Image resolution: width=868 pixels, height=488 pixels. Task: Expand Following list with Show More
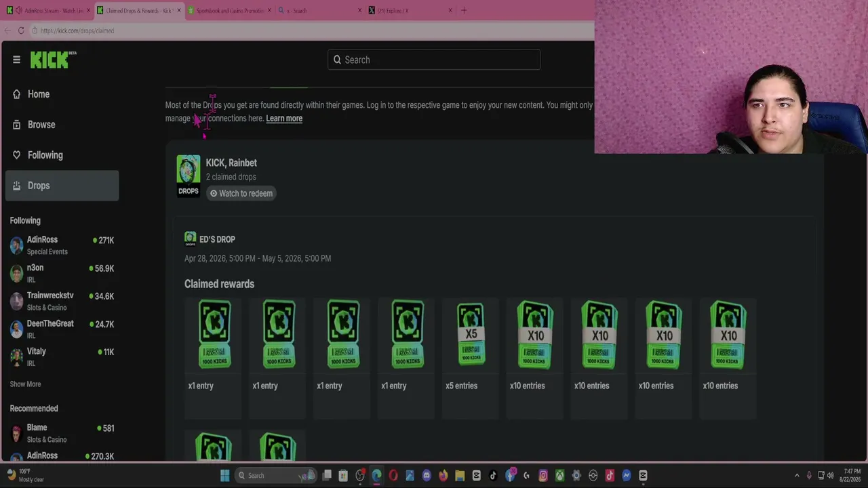coord(25,384)
